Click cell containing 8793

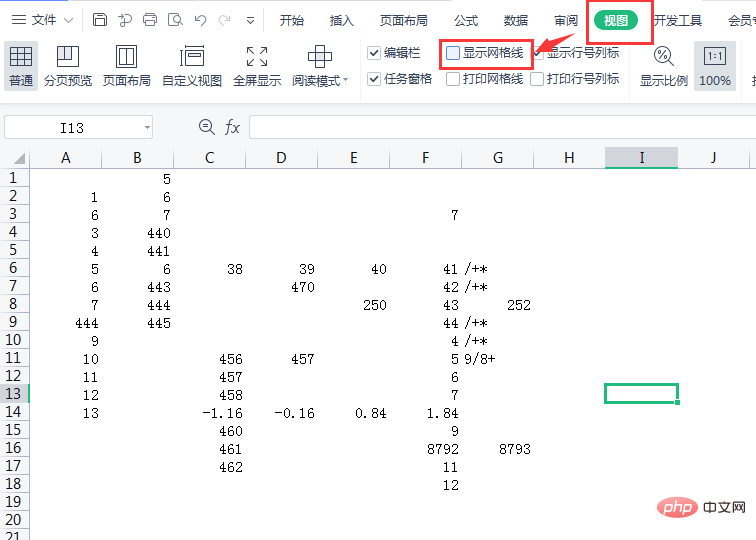tap(497, 449)
